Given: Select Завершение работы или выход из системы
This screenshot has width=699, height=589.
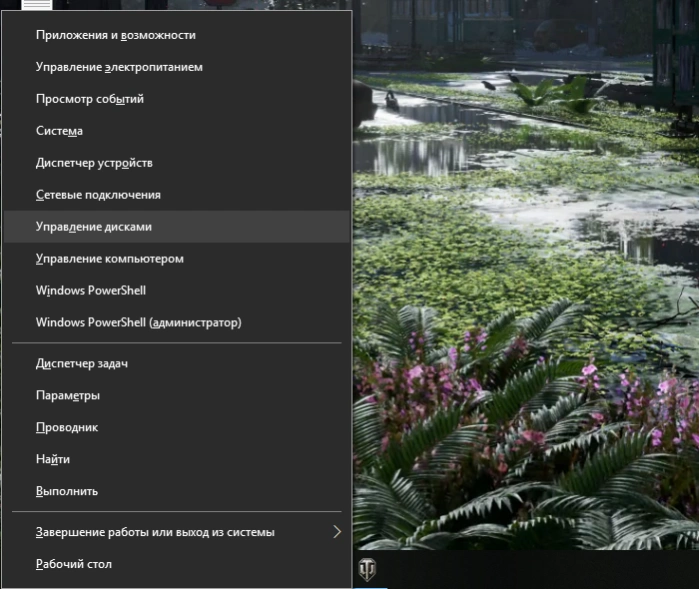Looking at the screenshot, I should click(x=177, y=532).
